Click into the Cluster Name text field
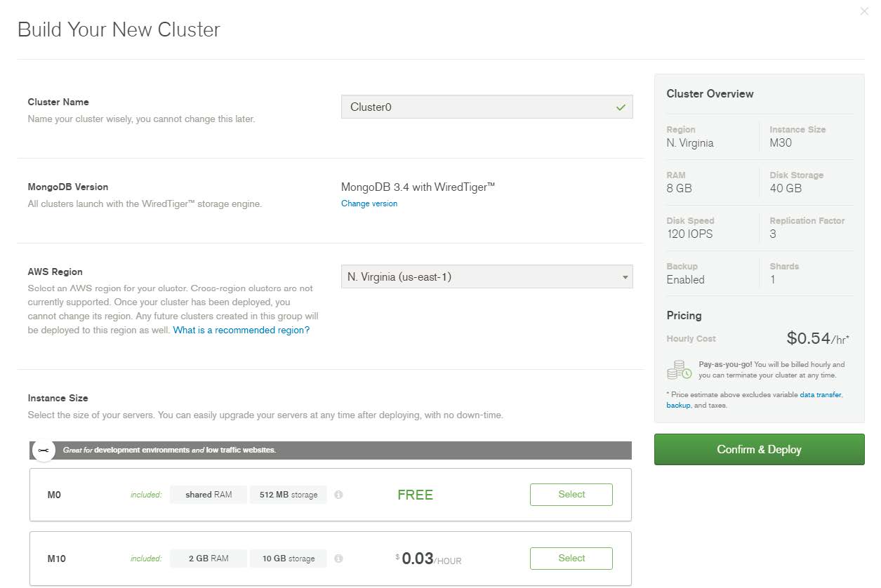The image size is (881, 588). [x=477, y=107]
